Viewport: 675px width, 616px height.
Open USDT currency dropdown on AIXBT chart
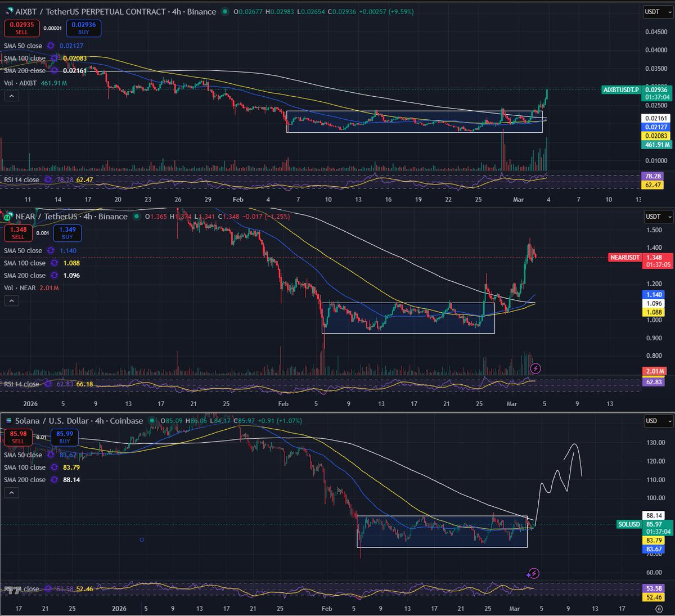(658, 12)
